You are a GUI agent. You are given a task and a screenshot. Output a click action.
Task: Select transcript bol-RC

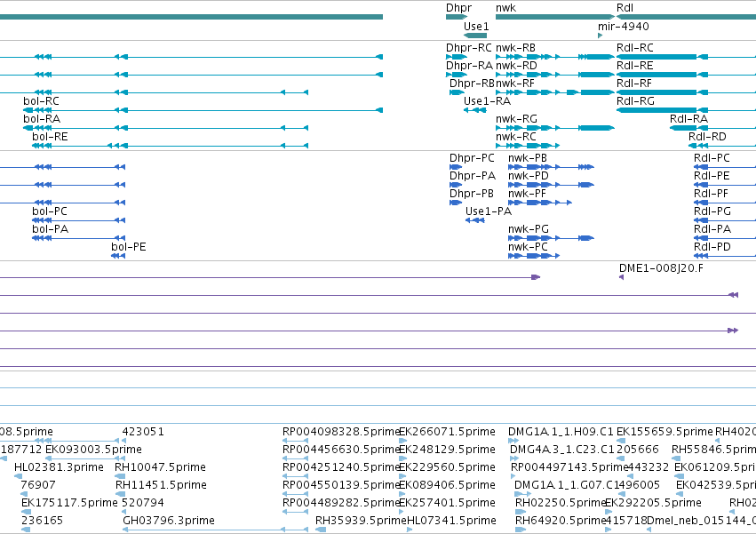tap(41, 101)
